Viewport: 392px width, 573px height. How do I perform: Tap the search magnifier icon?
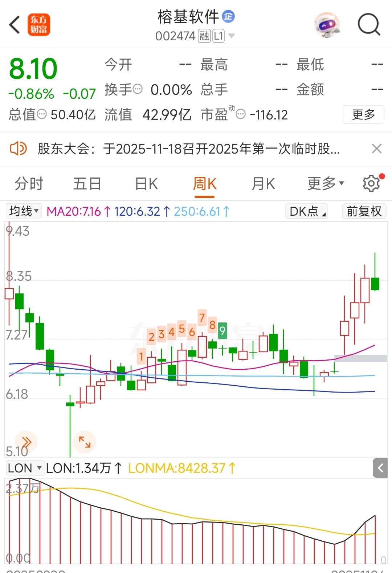[x=369, y=25]
